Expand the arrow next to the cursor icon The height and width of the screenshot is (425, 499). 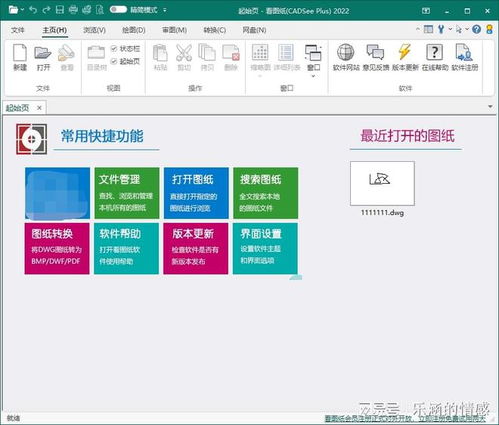click(467, 29)
